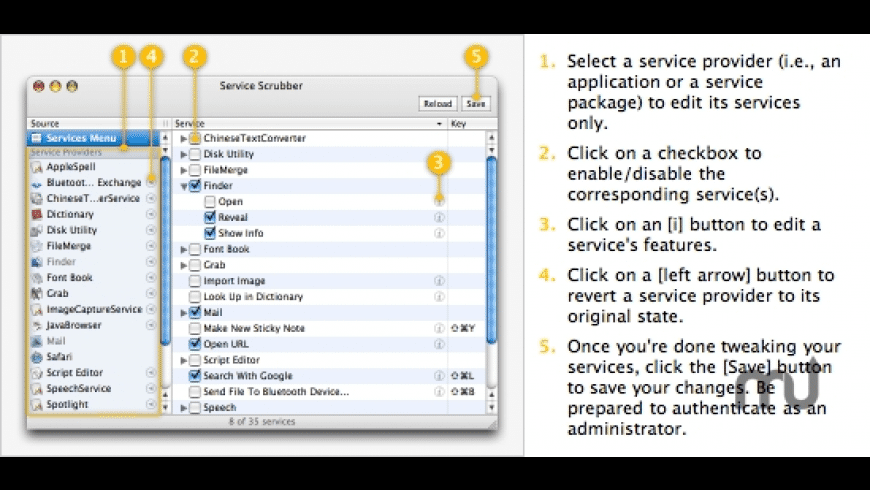870x490 pixels.
Task: Expand the Speech service group
Action: pos(184,408)
